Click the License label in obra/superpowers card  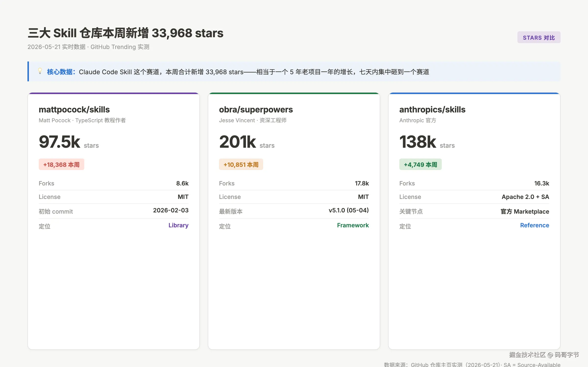230,197
